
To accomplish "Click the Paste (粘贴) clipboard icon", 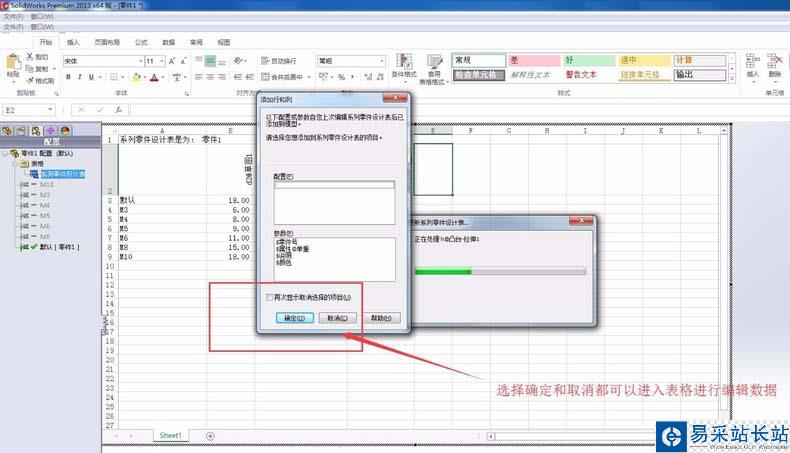I will point(13,62).
